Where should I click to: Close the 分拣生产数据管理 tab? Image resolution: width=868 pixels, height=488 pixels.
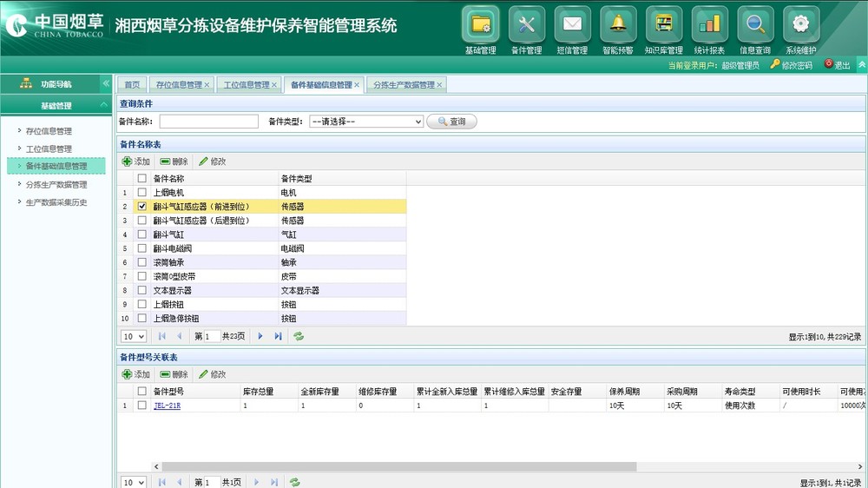(x=439, y=85)
